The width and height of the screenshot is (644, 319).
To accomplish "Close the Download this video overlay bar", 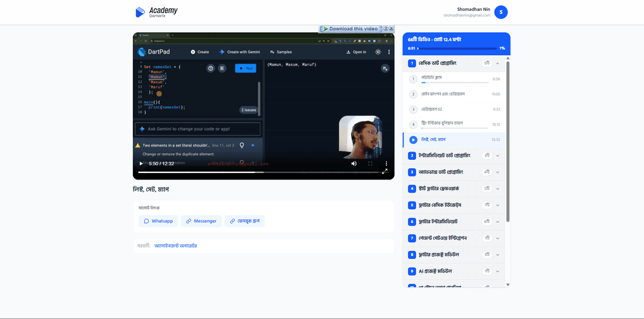I will coord(391,29).
